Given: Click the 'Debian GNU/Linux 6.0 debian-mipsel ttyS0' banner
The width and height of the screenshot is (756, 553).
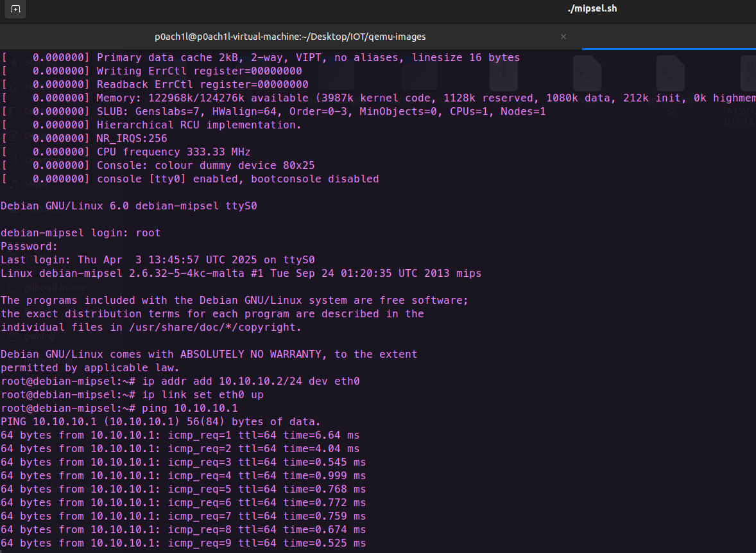Looking at the screenshot, I should coord(129,206).
